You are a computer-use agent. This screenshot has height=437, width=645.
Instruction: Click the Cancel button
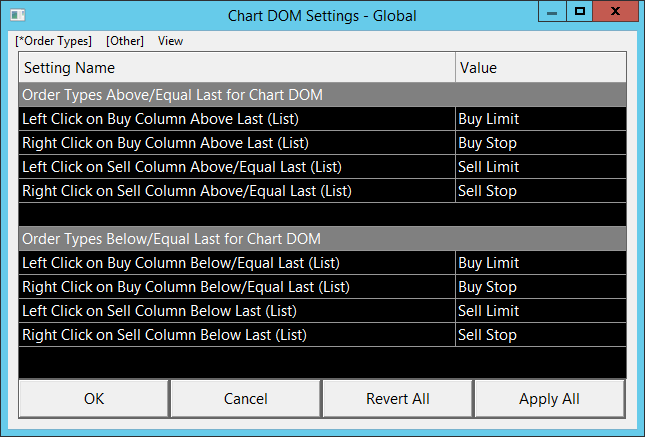245,399
